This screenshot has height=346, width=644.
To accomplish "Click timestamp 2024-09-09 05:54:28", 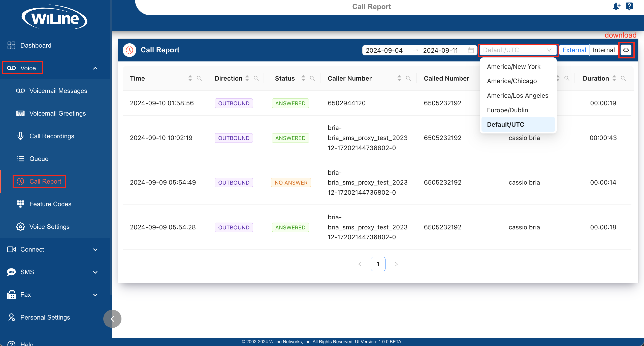I will pos(163,227).
